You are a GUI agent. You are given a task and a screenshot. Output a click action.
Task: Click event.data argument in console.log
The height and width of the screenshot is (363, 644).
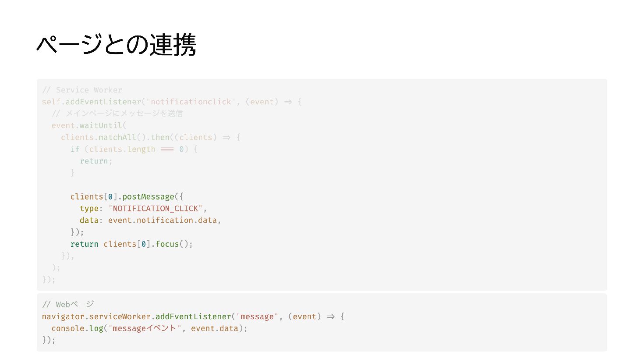point(214,328)
